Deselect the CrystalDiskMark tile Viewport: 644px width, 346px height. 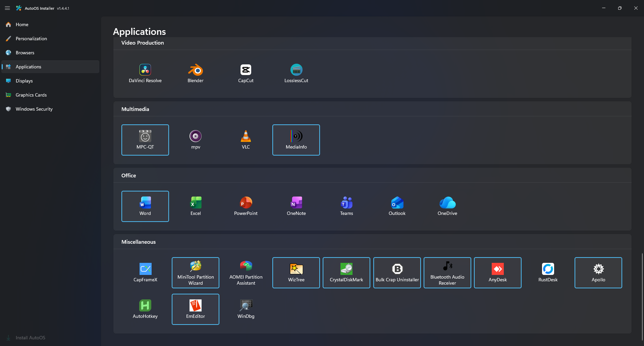346,273
